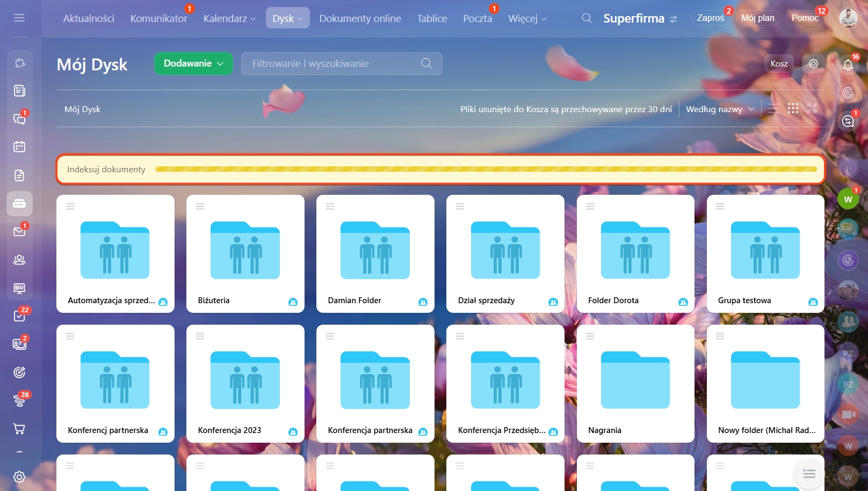Open the sidebar whiteboard icon
Image resolution: width=868 pixels, height=491 pixels.
(19, 288)
